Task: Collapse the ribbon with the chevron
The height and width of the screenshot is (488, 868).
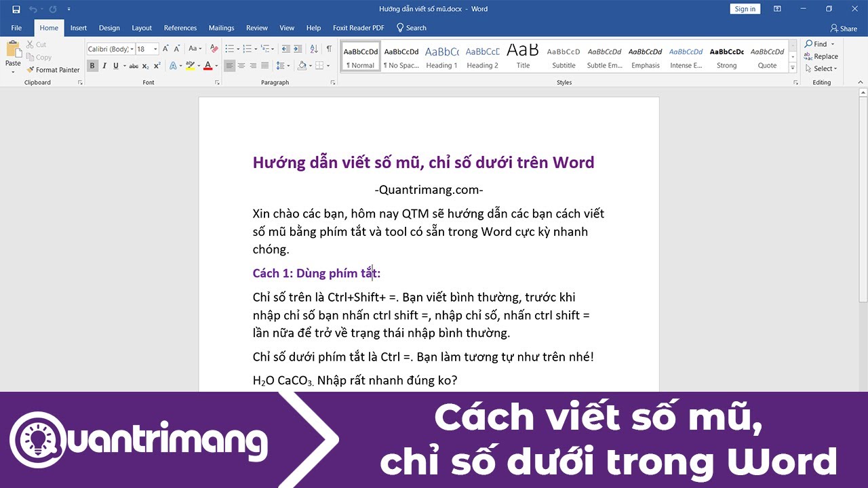Action: (x=861, y=83)
